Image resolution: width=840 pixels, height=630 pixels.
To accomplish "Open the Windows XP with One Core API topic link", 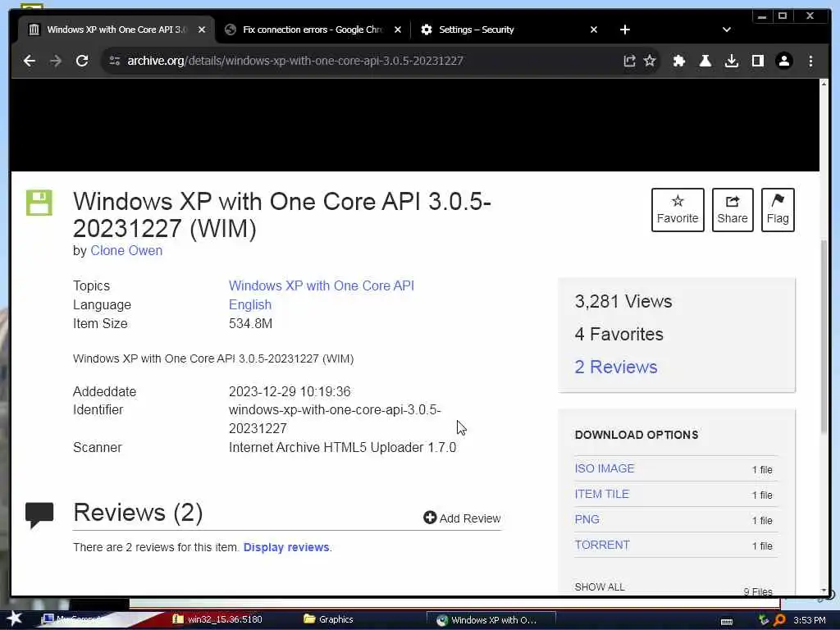I will (x=322, y=285).
